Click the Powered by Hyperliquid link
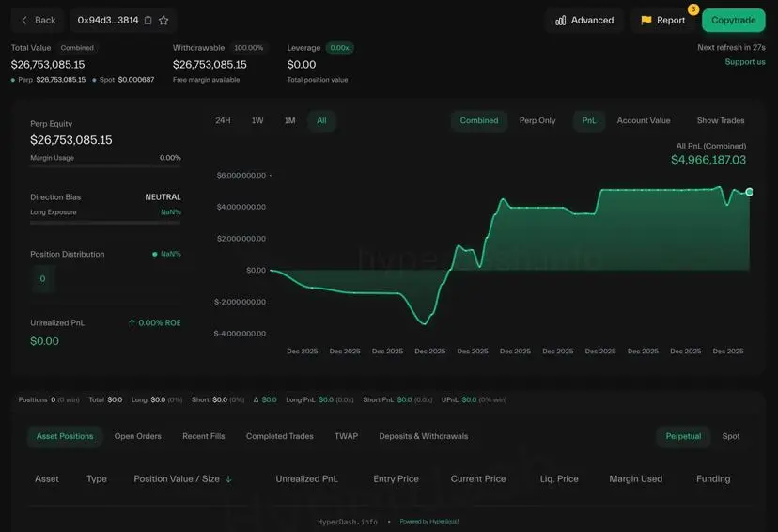 tap(429, 522)
